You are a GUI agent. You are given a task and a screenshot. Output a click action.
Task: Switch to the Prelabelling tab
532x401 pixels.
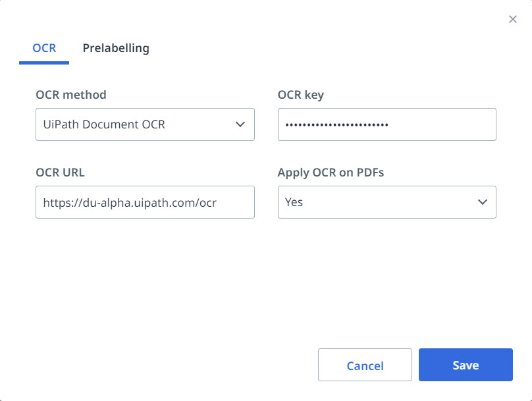click(x=116, y=48)
